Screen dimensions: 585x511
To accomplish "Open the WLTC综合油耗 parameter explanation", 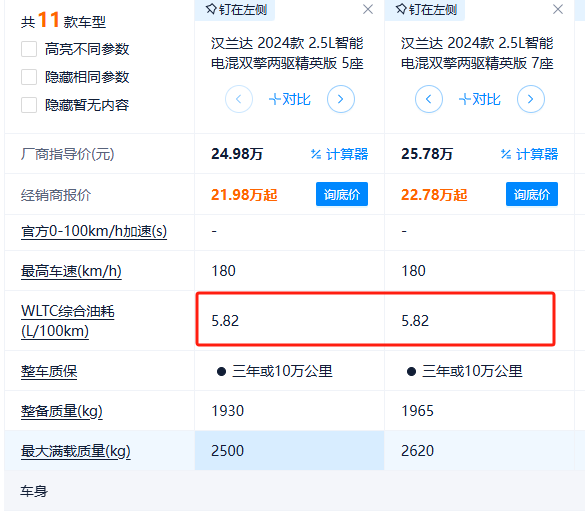I will [x=68, y=321].
